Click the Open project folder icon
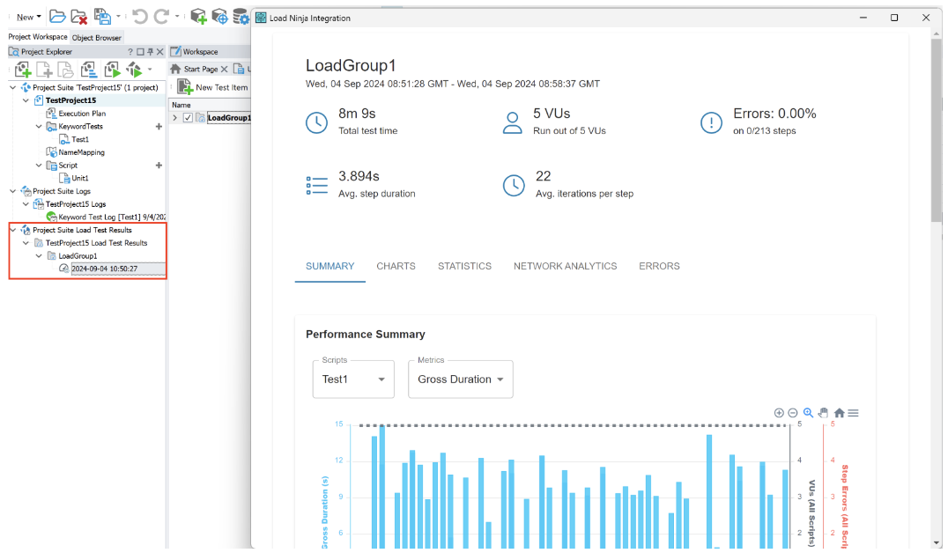This screenshot has height=560, width=948. click(x=57, y=16)
